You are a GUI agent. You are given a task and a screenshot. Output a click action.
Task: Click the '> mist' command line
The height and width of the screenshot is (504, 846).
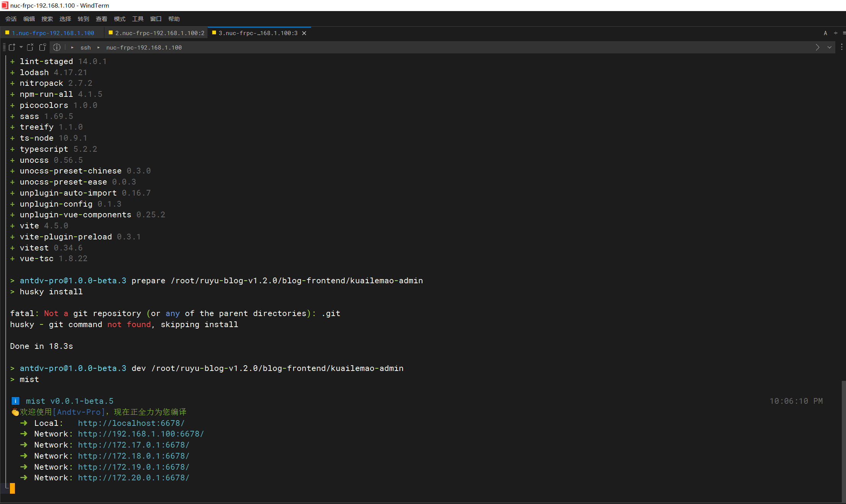coord(25,379)
